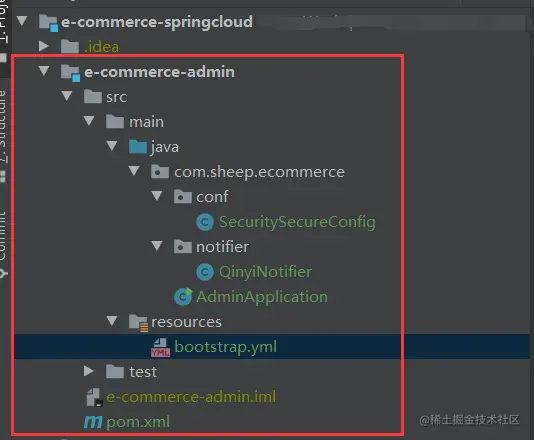This screenshot has height=440, width=534.
Task: Click the QinyiNotifier class icon
Action: coord(205,272)
